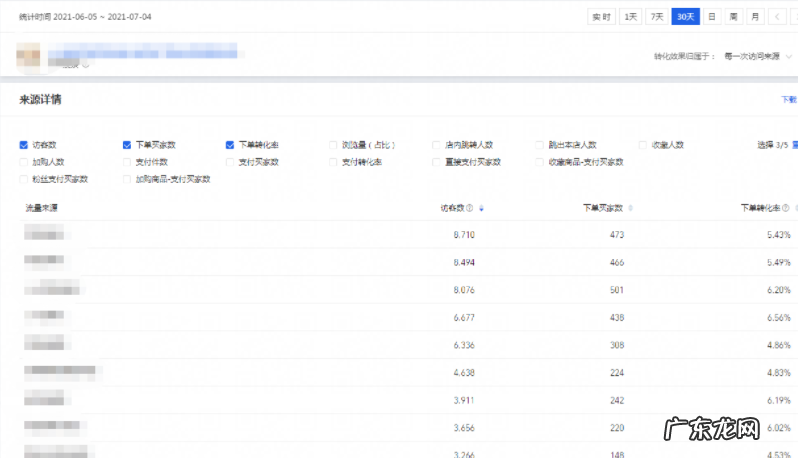Select the 3,911 visitor count cell
This screenshot has height=458, width=798.
coord(464,400)
